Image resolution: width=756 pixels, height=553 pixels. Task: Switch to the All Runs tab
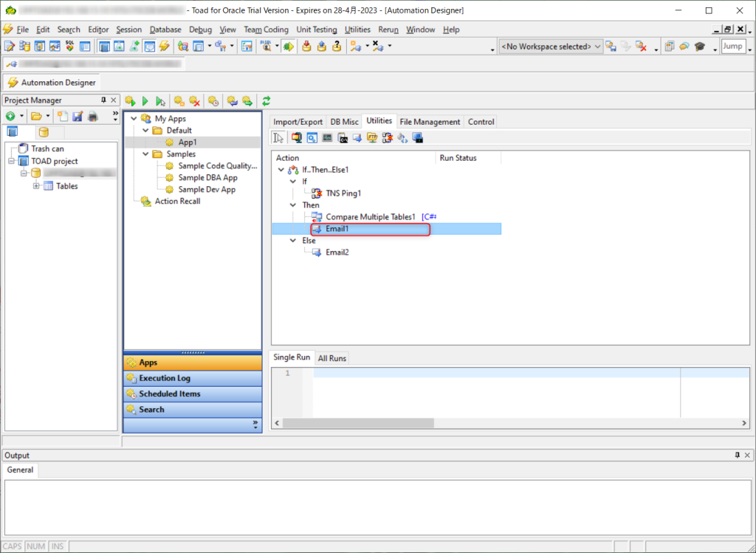coord(332,358)
